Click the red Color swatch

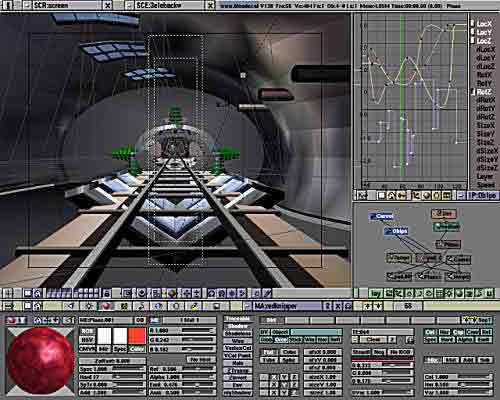click(x=137, y=336)
